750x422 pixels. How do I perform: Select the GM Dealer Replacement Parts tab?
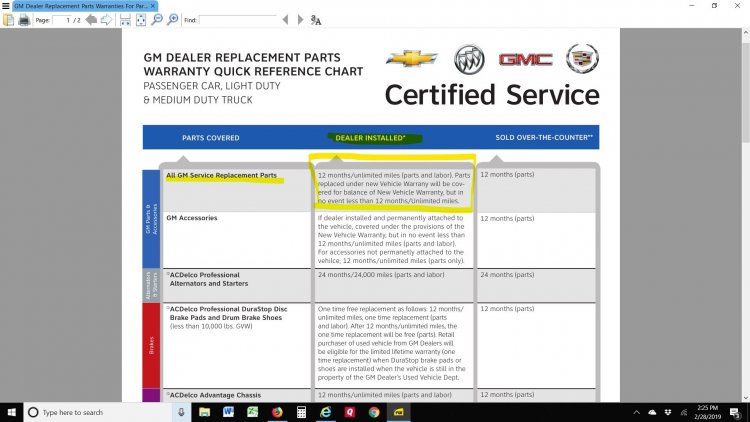(x=80, y=6)
